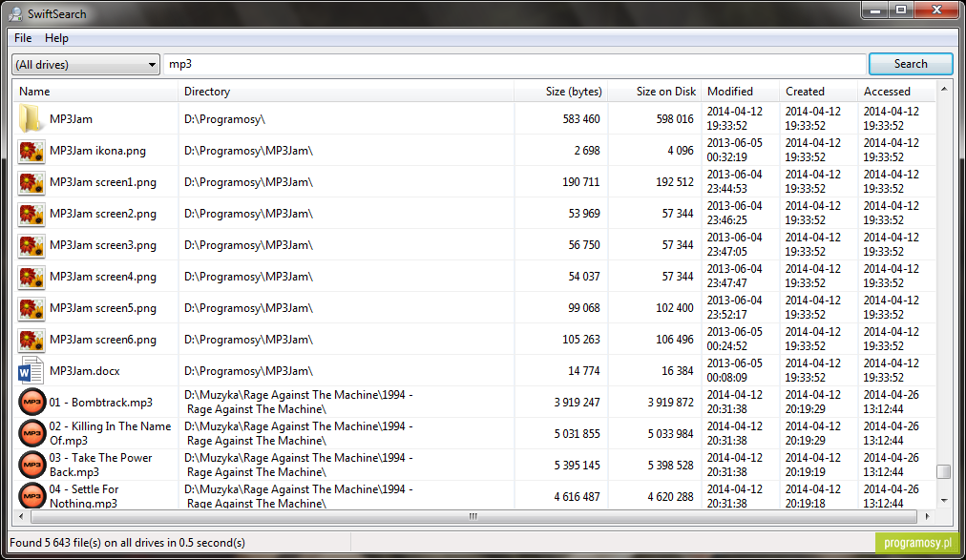Click the size value 14 774
The image size is (966, 560).
584,371
